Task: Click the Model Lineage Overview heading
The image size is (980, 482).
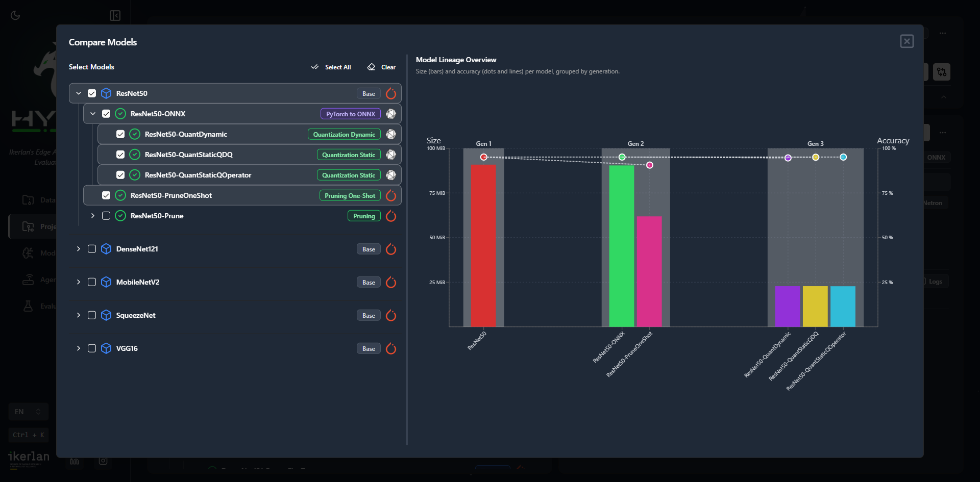Action: tap(456, 60)
